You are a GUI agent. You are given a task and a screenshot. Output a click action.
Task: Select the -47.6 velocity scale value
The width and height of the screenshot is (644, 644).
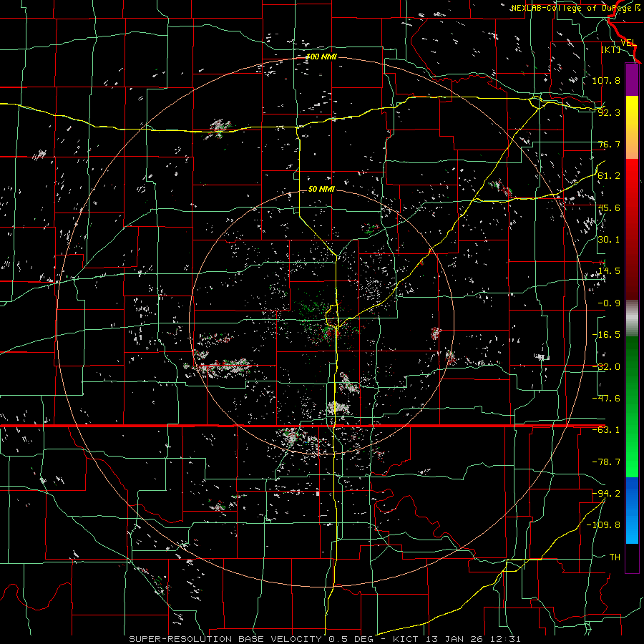pyautogui.click(x=606, y=399)
